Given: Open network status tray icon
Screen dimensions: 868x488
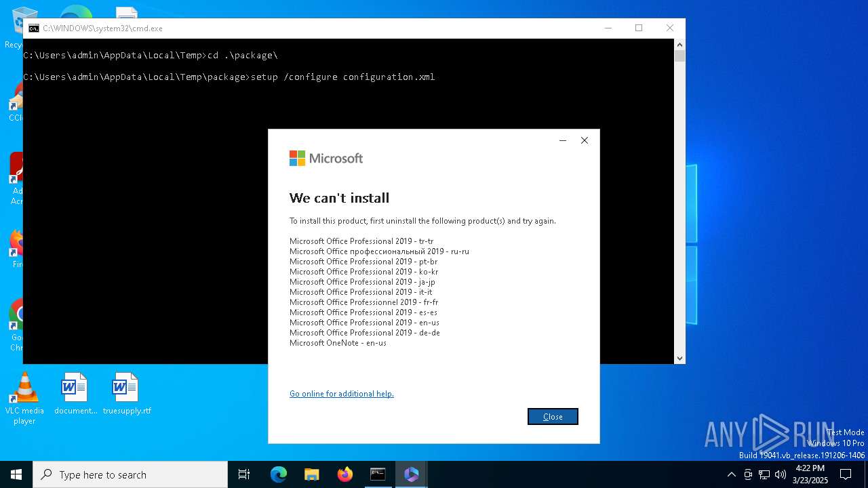Looking at the screenshot, I should pyautogui.click(x=764, y=474).
